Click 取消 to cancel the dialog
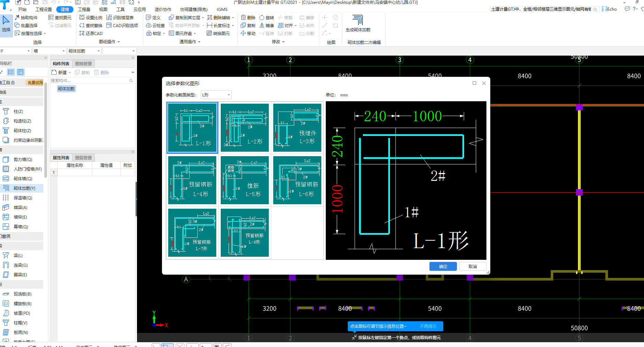Viewport: 644px width, 347px height. [x=473, y=266]
